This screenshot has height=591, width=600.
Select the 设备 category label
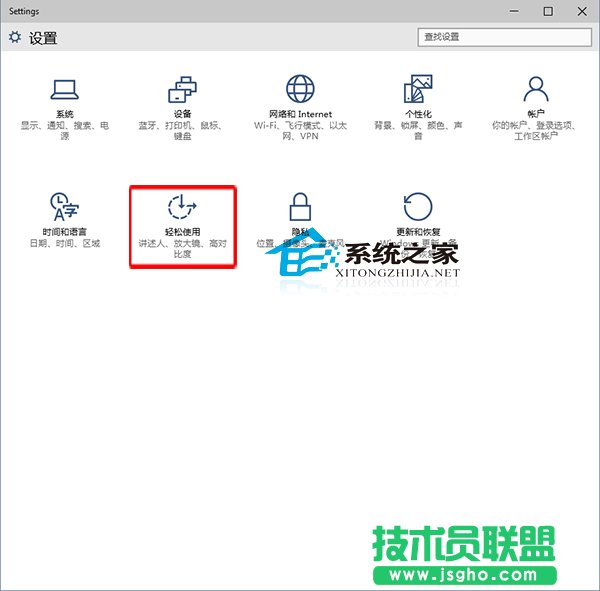[183, 114]
